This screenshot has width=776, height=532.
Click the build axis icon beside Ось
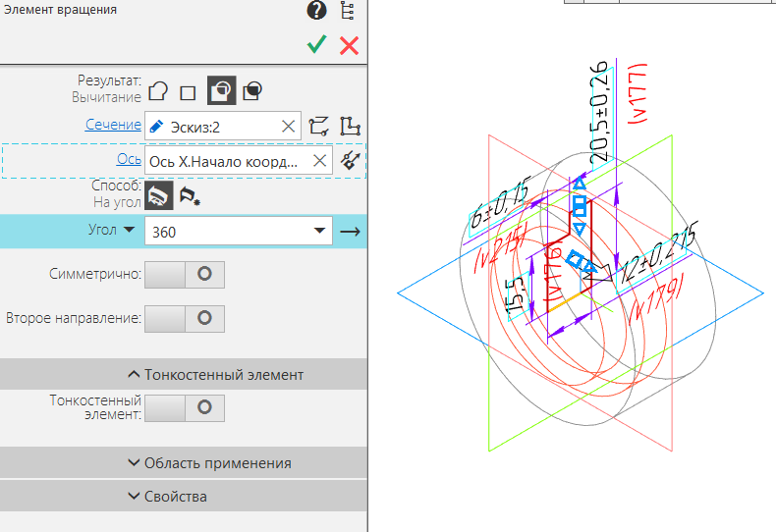(350, 160)
